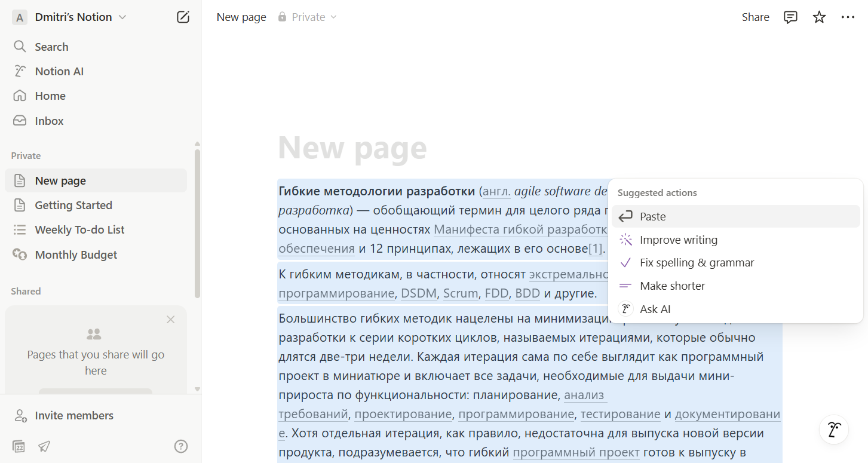Open the help question mark icon
The height and width of the screenshot is (463, 868).
(180, 446)
